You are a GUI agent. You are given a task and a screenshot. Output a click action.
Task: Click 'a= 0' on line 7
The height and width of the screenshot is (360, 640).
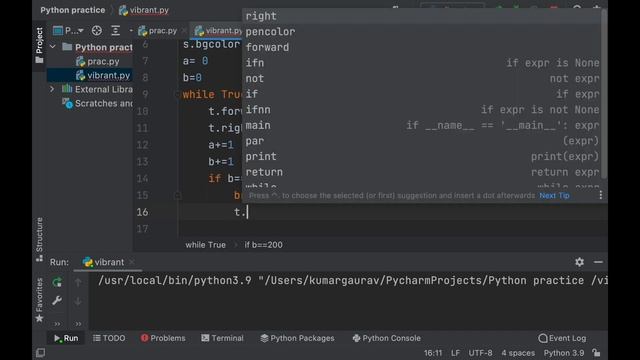click(x=196, y=61)
